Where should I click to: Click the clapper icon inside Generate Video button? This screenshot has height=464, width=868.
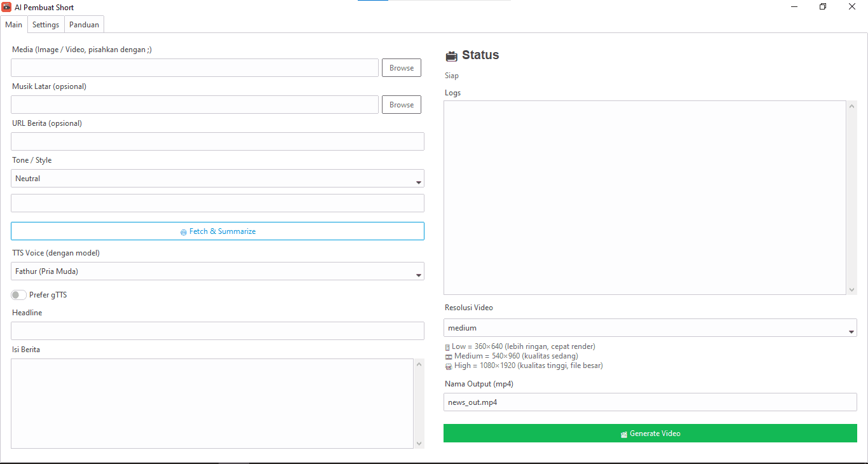point(623,433)
